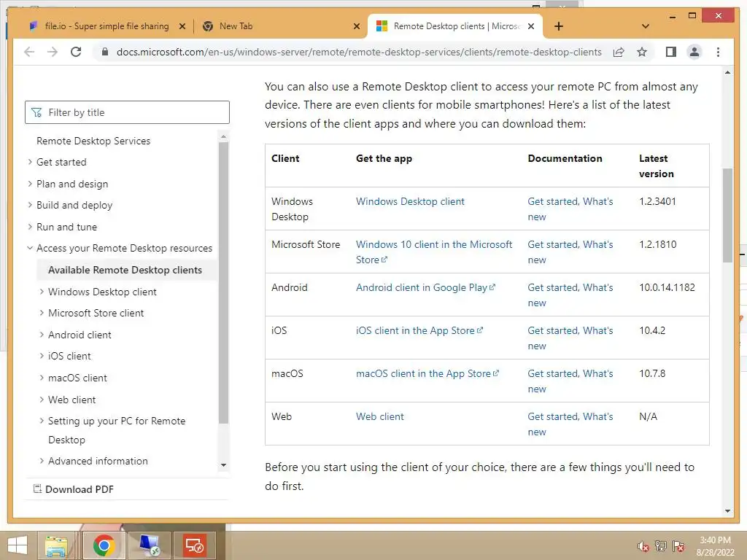Open the Web client link in table

point(379,416)
